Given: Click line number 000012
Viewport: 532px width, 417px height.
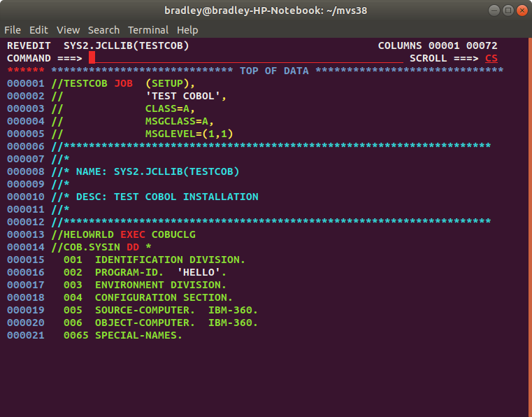Looking at the screenshot, I should (x=26, y=222).
